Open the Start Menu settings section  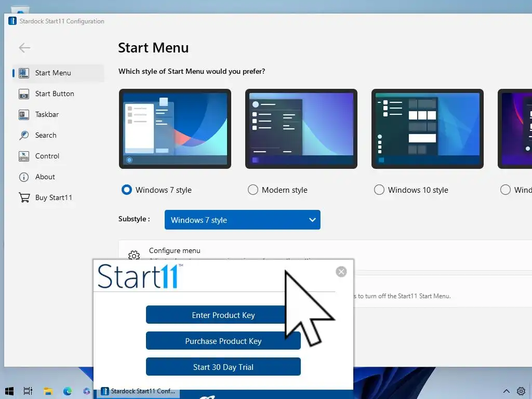pyautogui.click(x=58, y=73)
